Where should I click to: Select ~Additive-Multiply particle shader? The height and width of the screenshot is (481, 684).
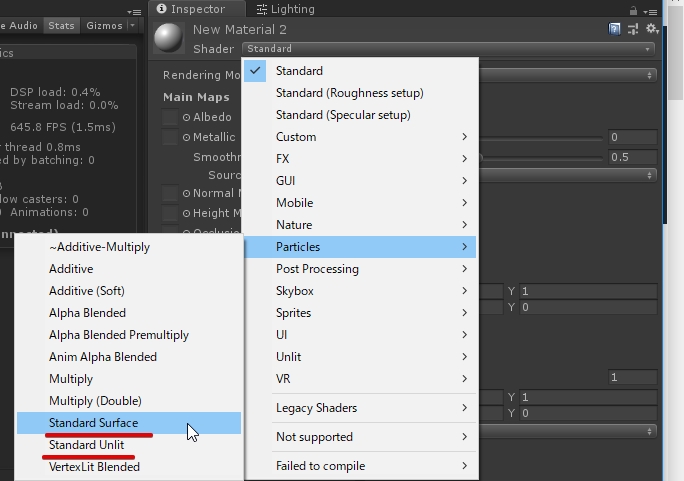(x=129, y=247)
